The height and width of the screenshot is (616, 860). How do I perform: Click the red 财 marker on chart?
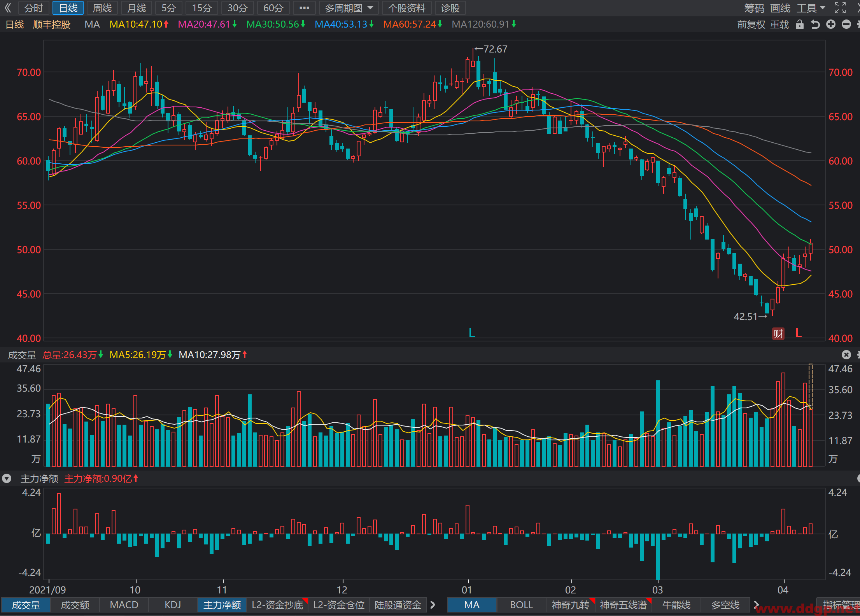coord(778,334)
